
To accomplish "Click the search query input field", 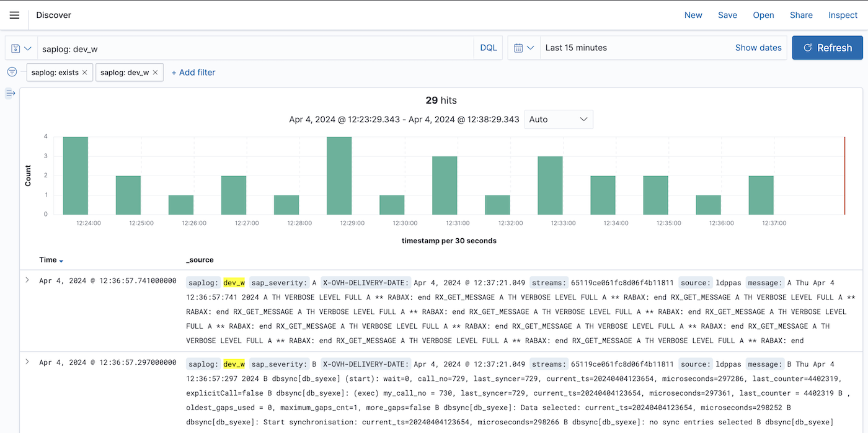I will 254,48.
